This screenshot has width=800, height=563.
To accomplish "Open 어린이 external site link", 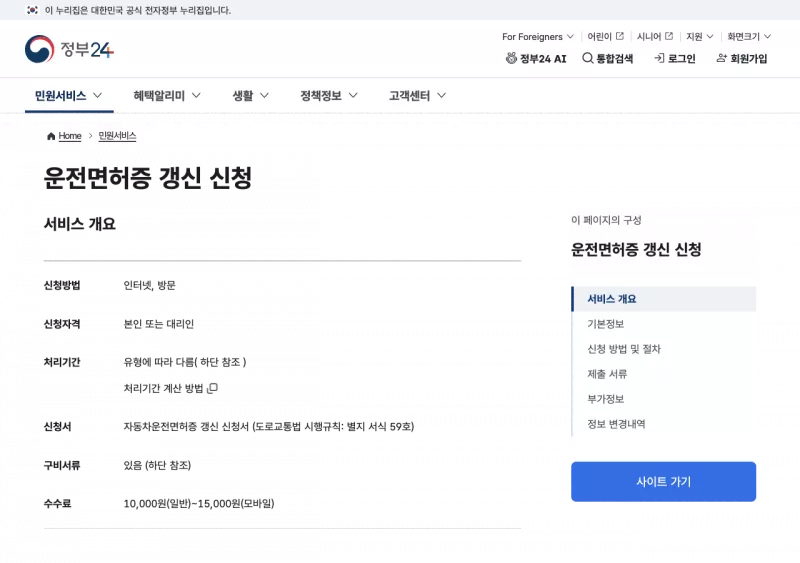I will click(x=606, y=36).
